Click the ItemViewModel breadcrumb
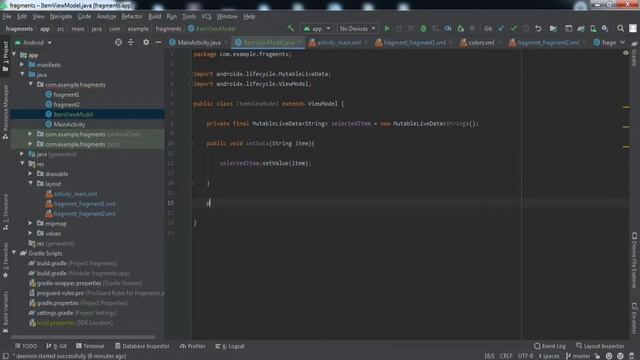Viewport: 640px width, 360px height. (x=212, y=29)
